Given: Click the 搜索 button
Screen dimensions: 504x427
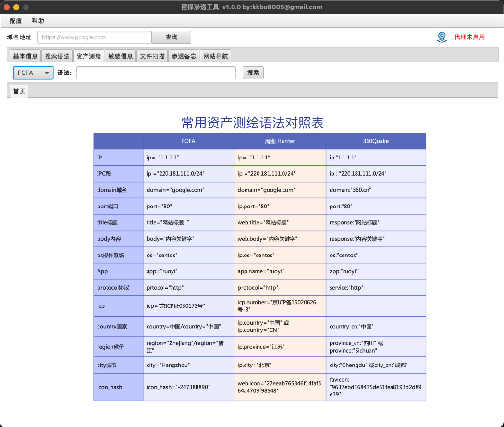Looking at the screenshot, I should [x=253, y=73].
